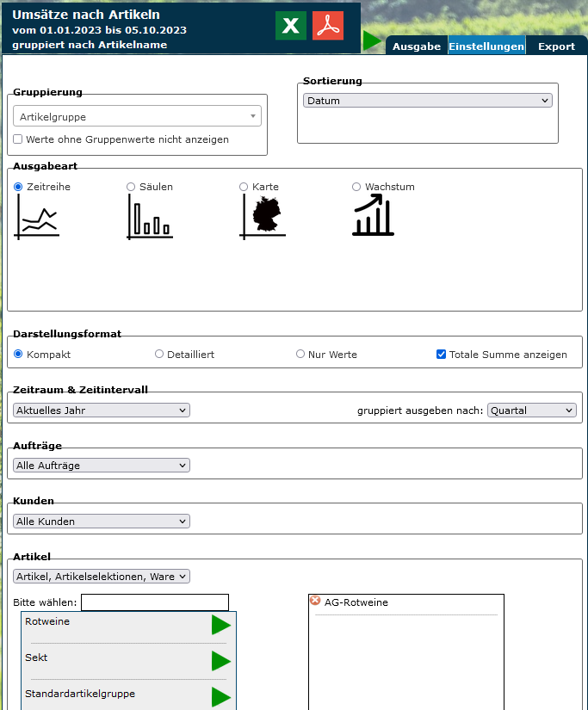Add Standardartikelgruppe using its green arrow

(221, 697)
